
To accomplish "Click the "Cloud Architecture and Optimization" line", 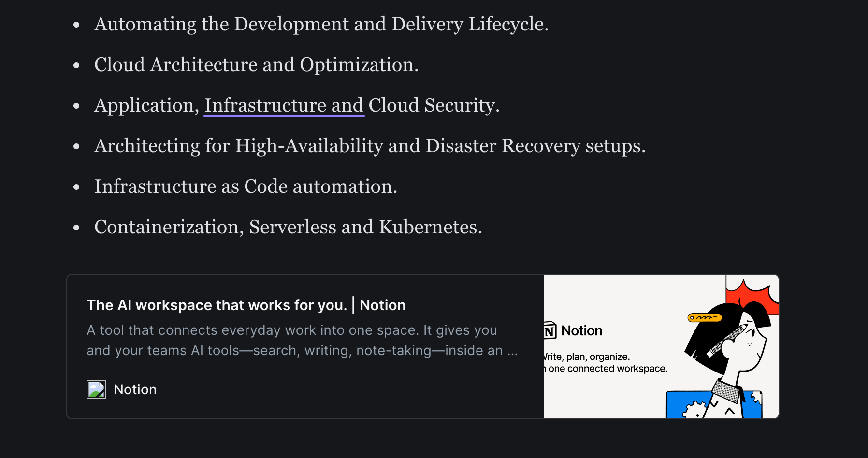I will [256, 65].
